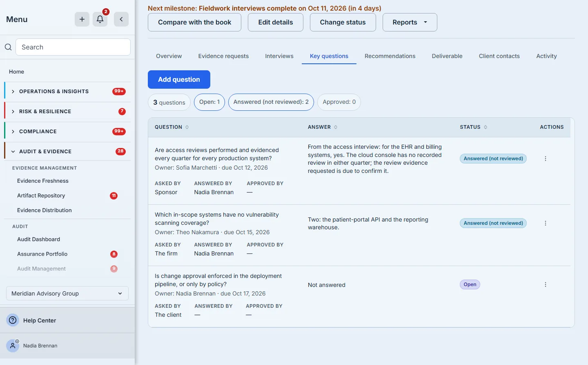Click the search magnifier icon
588x365 pixels.
pyautogui.click(x=8, y=47)
